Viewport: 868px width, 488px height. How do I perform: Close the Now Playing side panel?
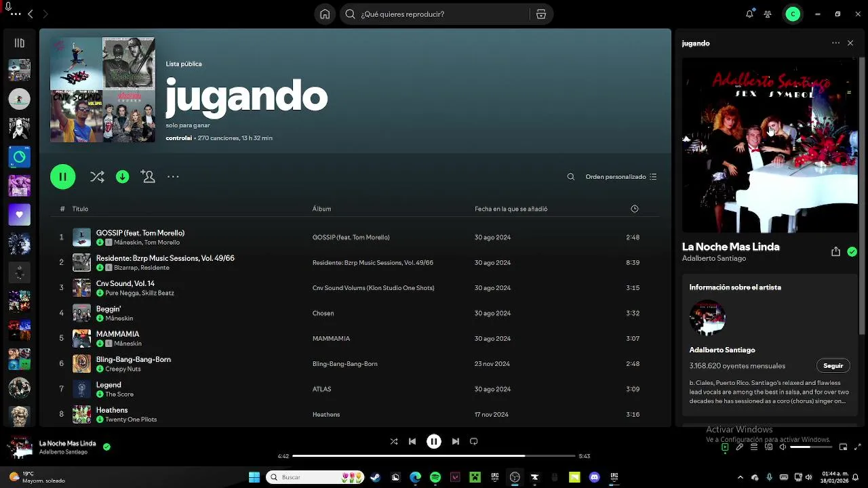[x=850, y=43]
